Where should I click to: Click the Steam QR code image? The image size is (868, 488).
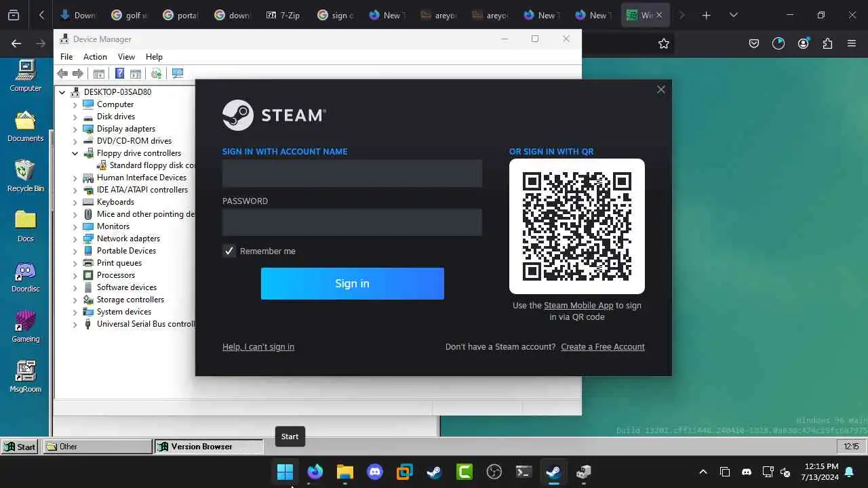577,226
